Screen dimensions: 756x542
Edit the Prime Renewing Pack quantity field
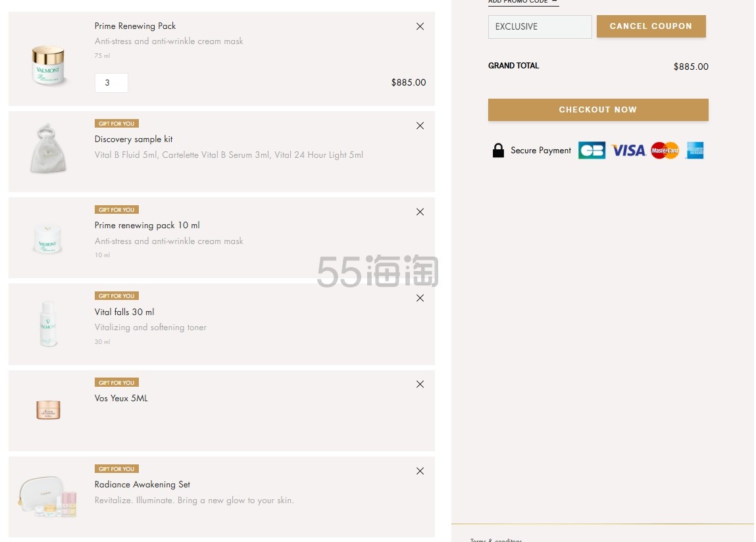click(111, 83)
